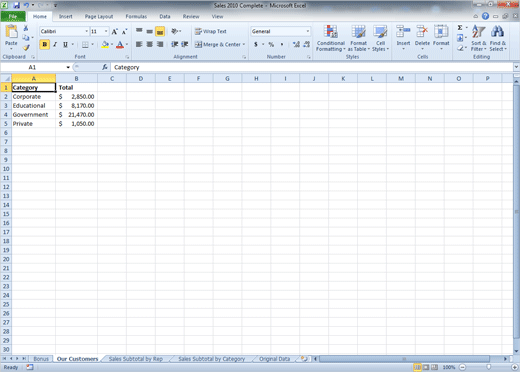The width and height of the screenshot is (520, 372).
Task: Open the Name Box dropdown arrow
Action: point(68,67)
